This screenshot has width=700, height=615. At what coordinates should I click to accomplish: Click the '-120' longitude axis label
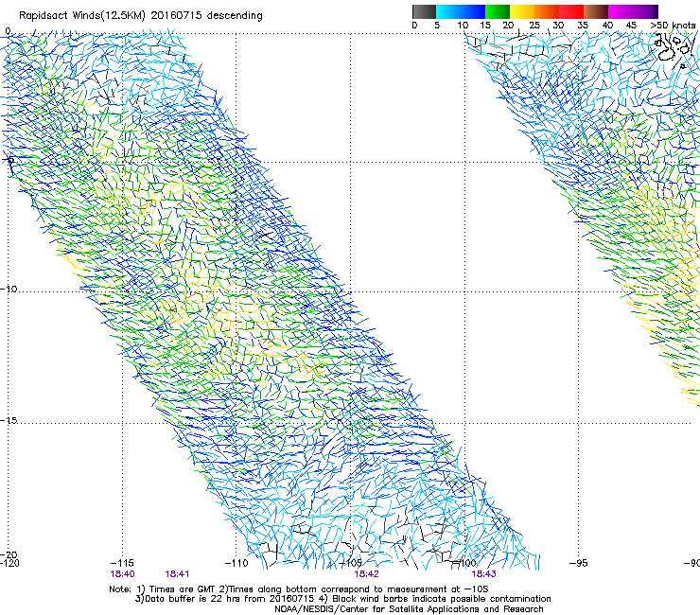pyautogui.click(x=9, y=563)
